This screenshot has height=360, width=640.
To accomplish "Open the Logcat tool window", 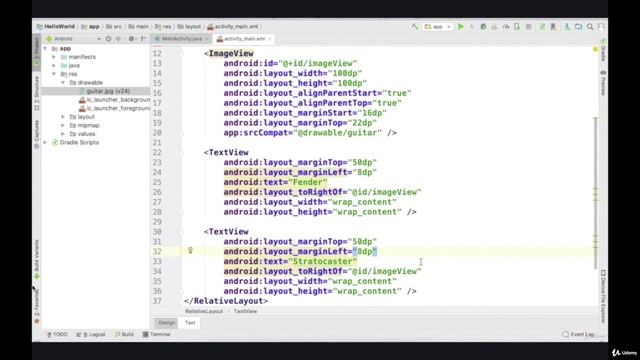I will [91, 335].
